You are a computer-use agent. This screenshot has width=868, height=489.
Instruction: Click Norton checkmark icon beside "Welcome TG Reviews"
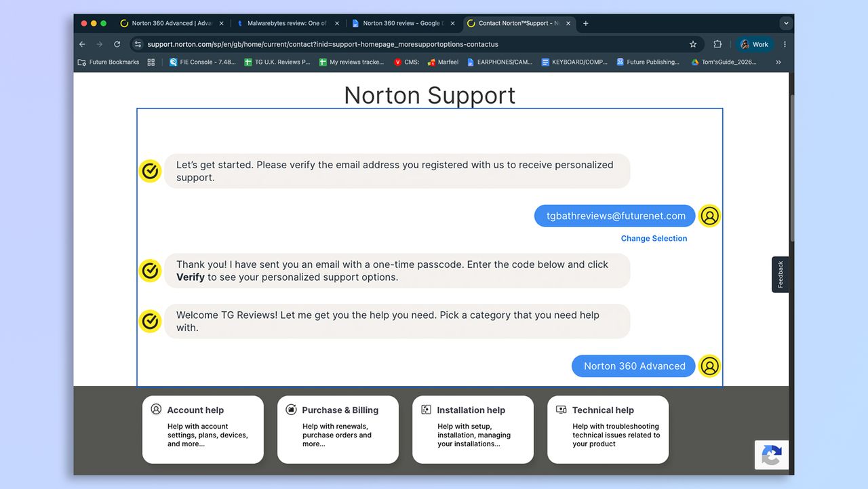click(x=150, y=321)
